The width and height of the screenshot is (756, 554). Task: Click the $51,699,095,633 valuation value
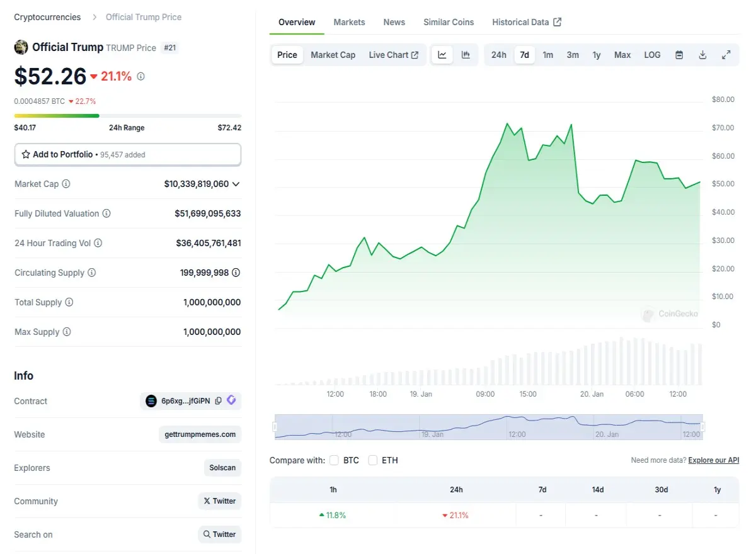(x=208, y=213)
